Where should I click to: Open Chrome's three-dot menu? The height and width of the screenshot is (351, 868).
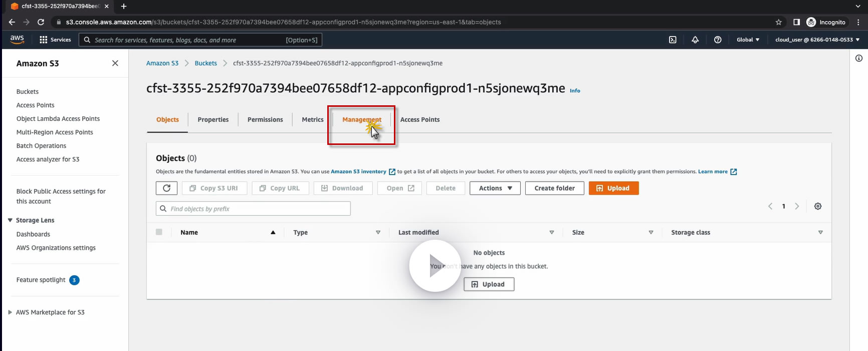858,22
